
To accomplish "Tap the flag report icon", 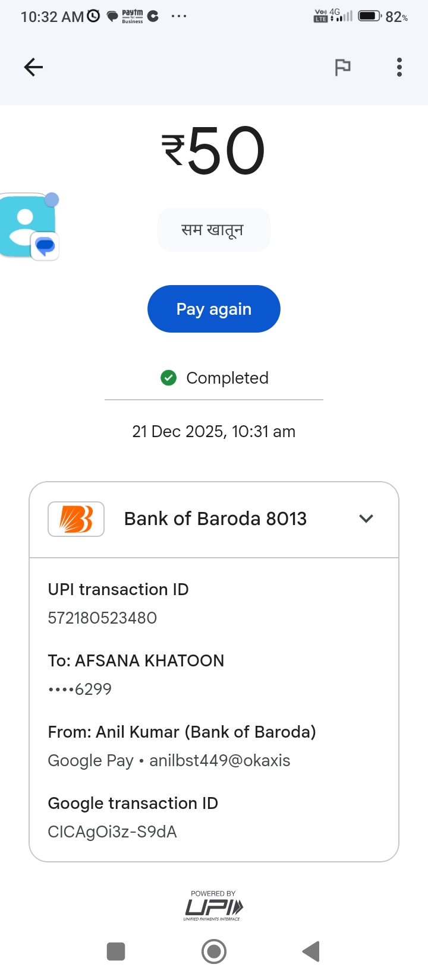I will (342, 67).
